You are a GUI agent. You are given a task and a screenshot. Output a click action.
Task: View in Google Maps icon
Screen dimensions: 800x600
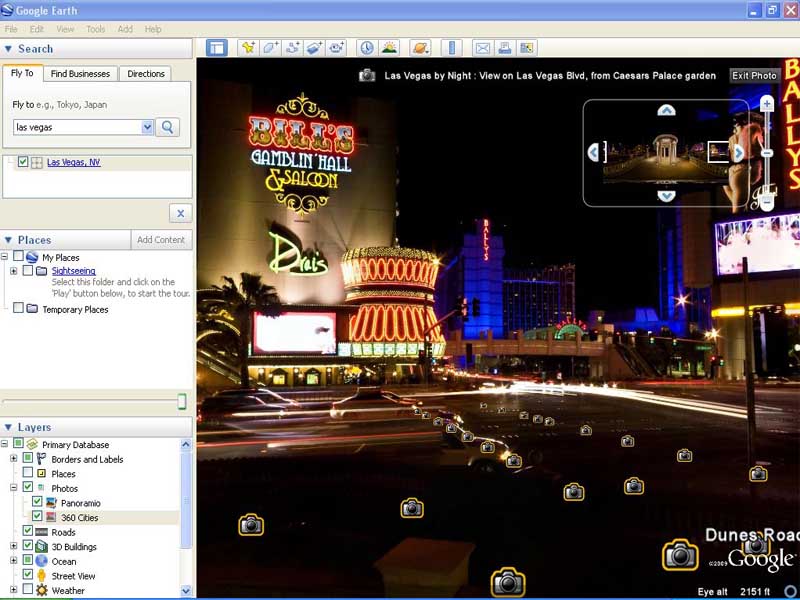527,48
